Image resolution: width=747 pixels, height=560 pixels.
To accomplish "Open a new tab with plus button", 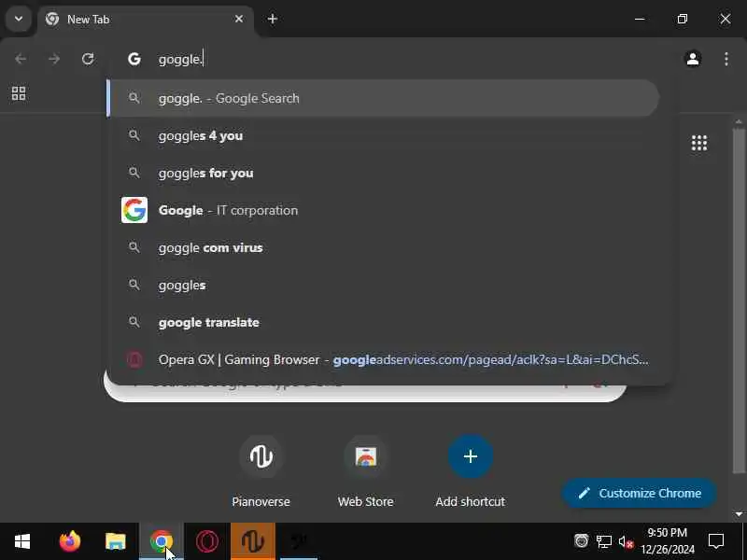I will click(x=273, y=19).
